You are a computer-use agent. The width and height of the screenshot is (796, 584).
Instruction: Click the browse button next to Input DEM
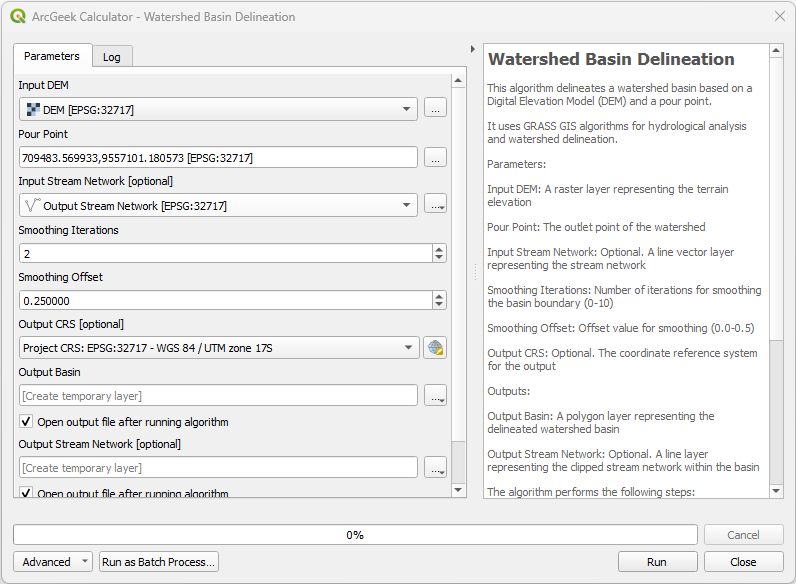pyautogui.click(x=435, y=109)
